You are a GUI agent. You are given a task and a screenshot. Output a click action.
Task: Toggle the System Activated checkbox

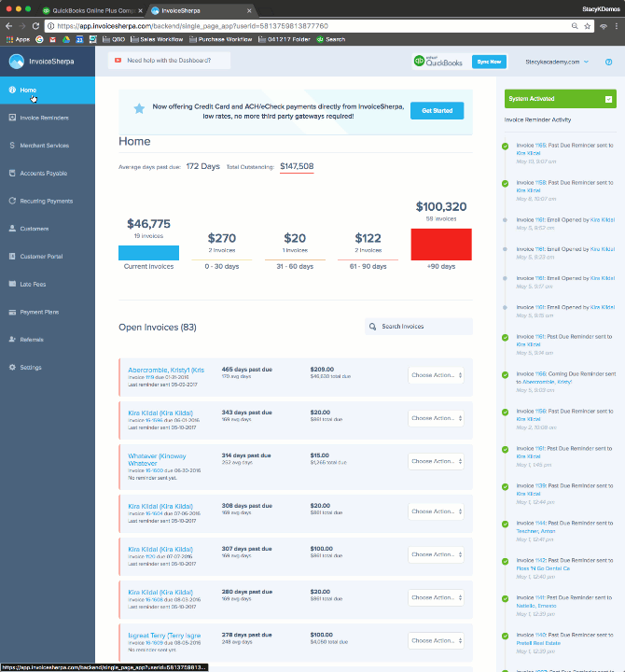[608, 99]
